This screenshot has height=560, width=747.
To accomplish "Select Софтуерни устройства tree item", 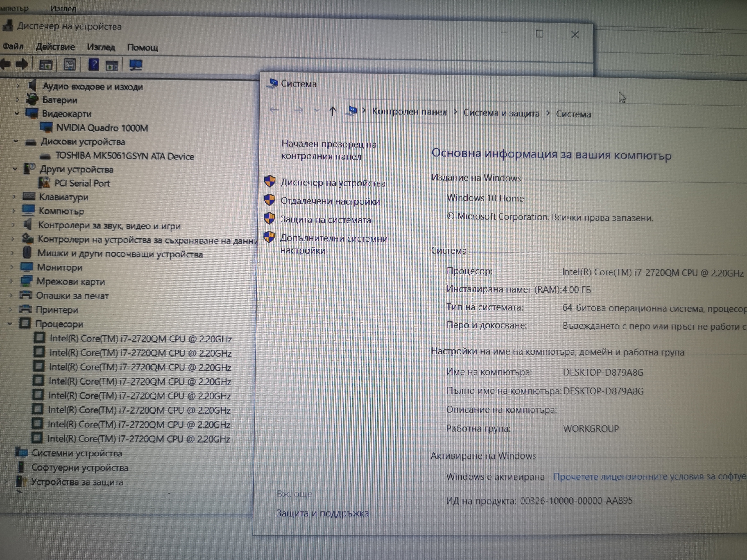I will (x=80, y=467).
